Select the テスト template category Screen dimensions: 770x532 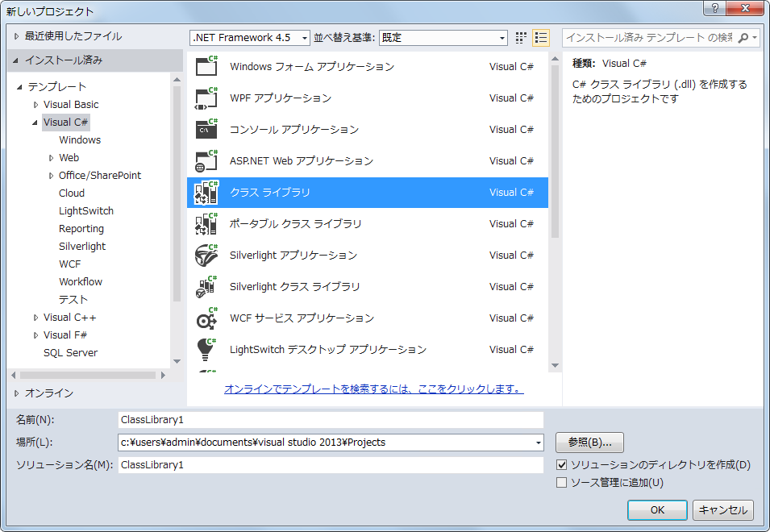point(73,299)
